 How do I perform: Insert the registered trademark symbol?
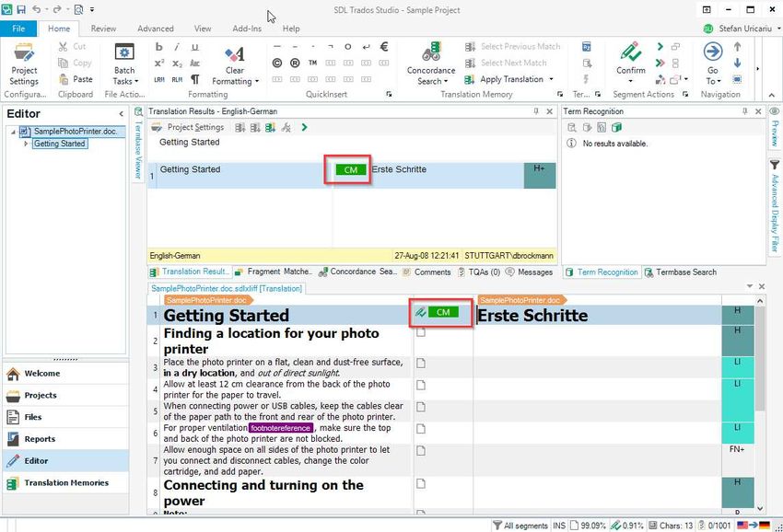click(x=295, y=63)
